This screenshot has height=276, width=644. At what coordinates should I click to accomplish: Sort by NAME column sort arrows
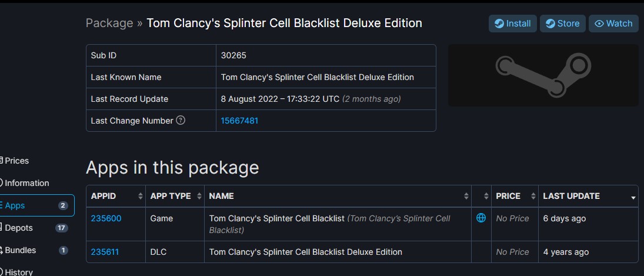466,197
